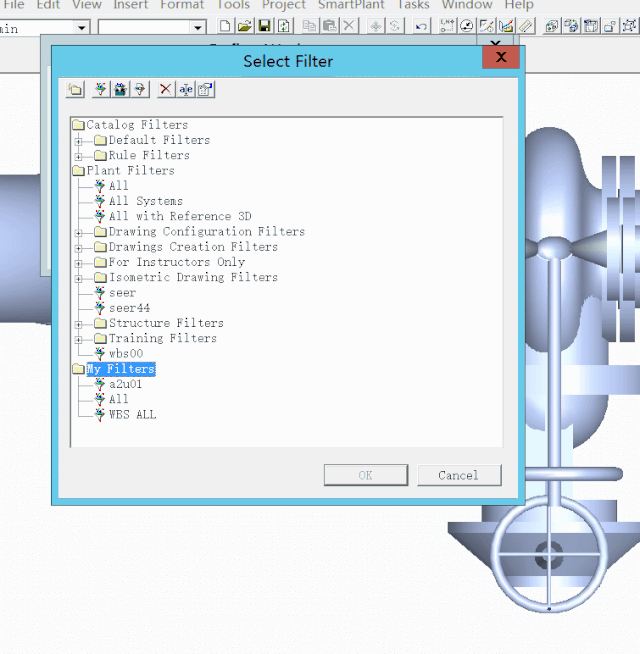Image resolution: width=640 pixels, height=654 pixels.
Task: Select the Plant Filters root node
Action: coord(130,170)
